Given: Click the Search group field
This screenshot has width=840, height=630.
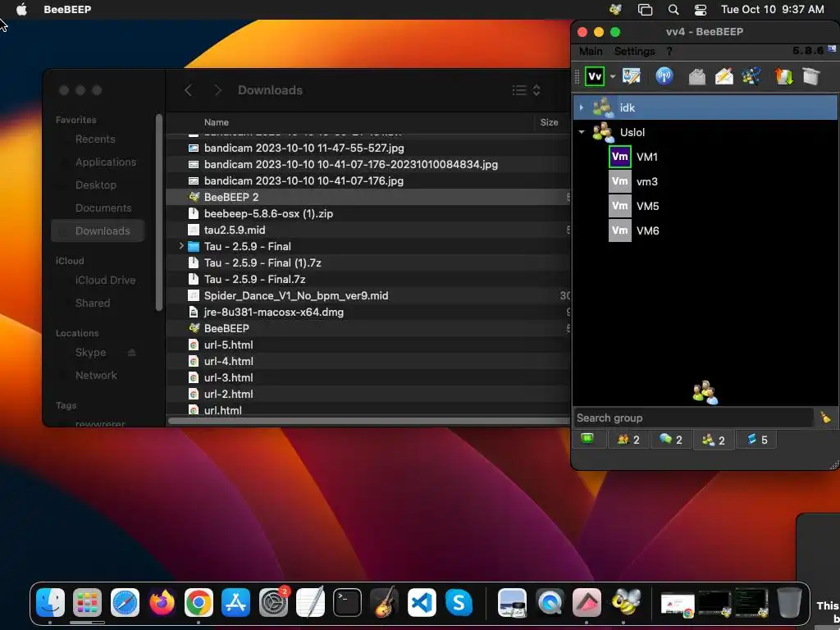Looking at the screenshot, I should [693, 418].
